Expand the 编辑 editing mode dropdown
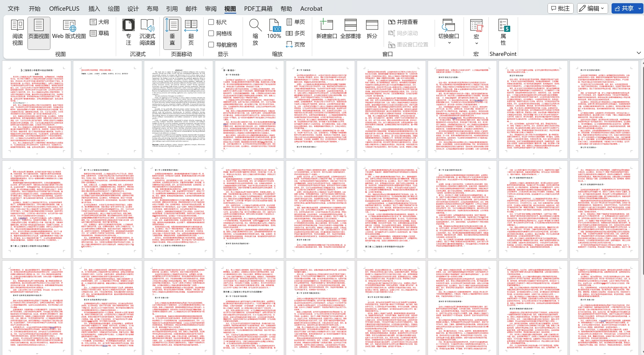This screenshot has width=644, height=355. 592,8
